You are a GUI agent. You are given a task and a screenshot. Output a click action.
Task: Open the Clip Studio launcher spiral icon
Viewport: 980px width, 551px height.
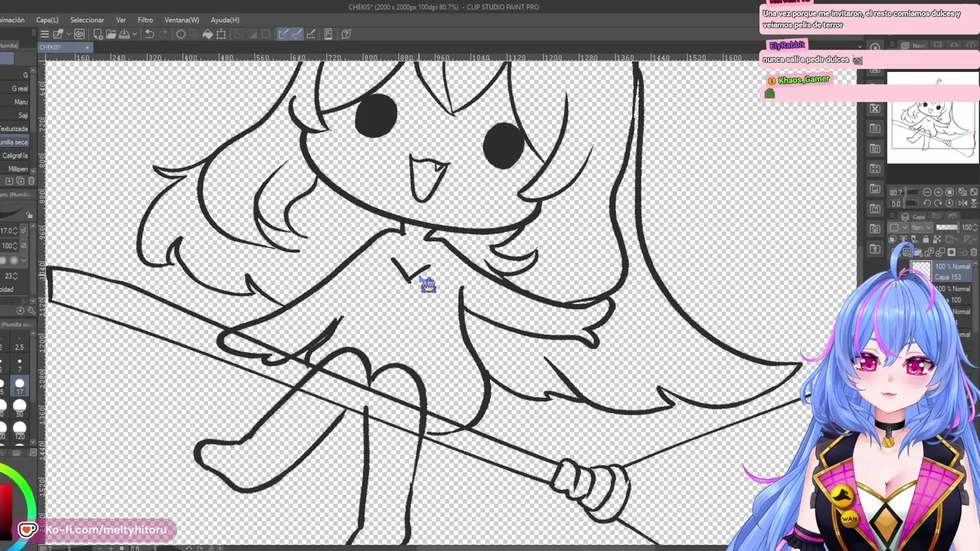click(x=79, y=34)
